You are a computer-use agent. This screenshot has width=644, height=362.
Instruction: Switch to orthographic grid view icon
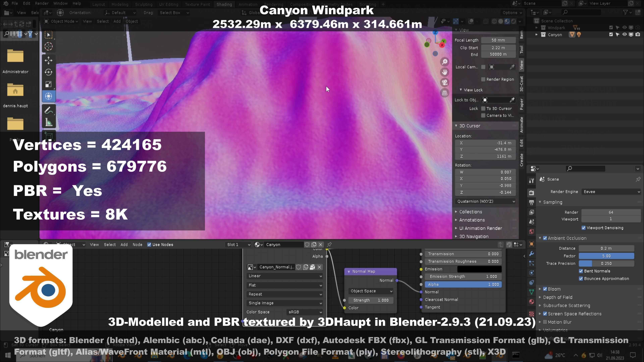[x=444, y=93]
